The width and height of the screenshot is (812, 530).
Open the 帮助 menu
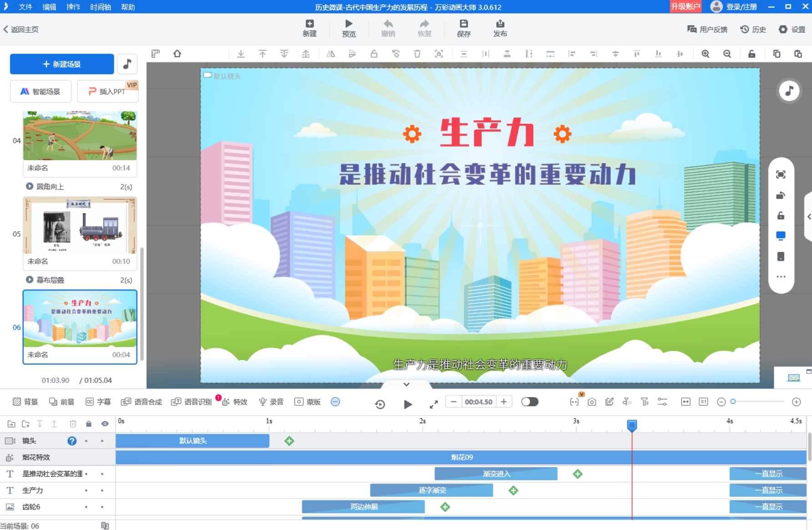click(x=128, y=7)
